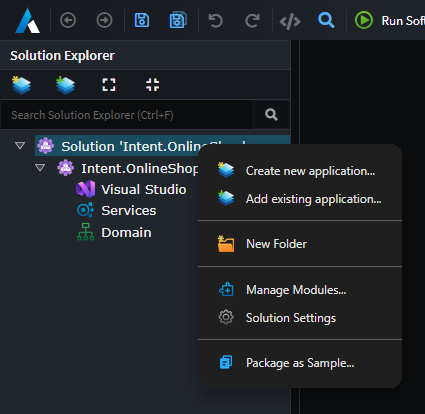This screenshot has height=414, width=425.
Task: Collapse the Intent.OnlineShop application triangle
Action: 40,167
